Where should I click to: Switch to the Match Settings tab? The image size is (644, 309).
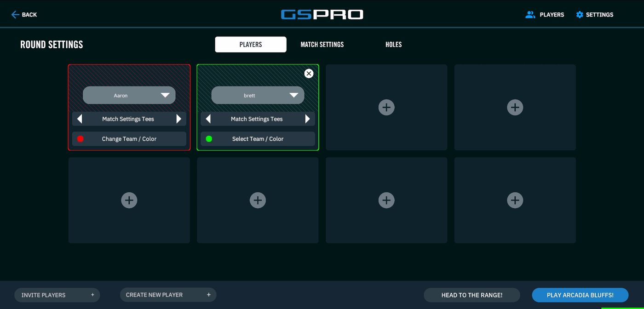pos(322,45)
